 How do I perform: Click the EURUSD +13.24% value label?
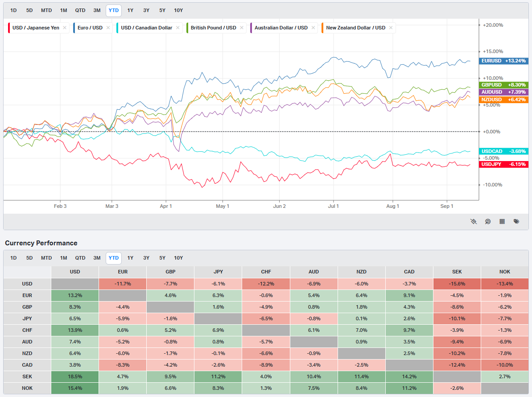coord(503,61)
